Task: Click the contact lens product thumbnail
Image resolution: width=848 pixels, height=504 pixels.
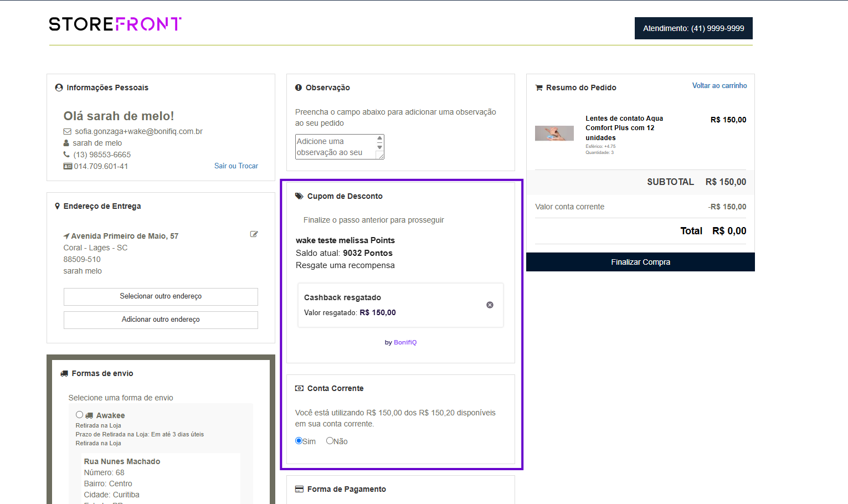Action: [x=554, y=133]
